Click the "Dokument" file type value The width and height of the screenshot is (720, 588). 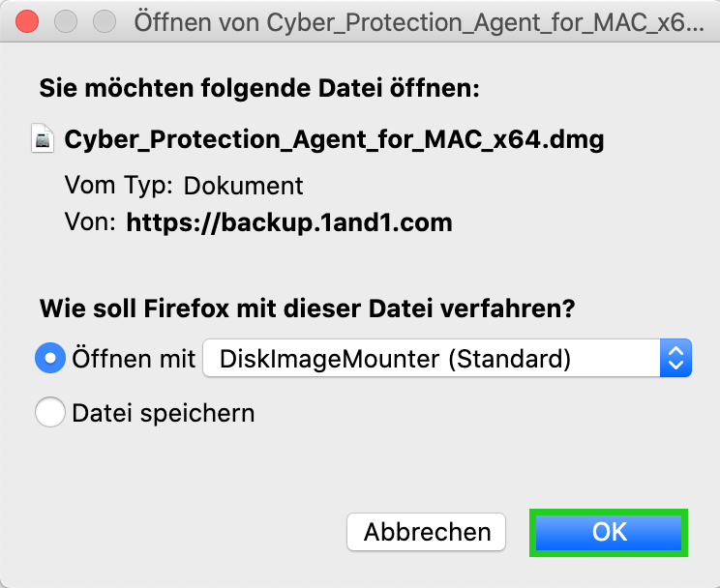point(243,186)
